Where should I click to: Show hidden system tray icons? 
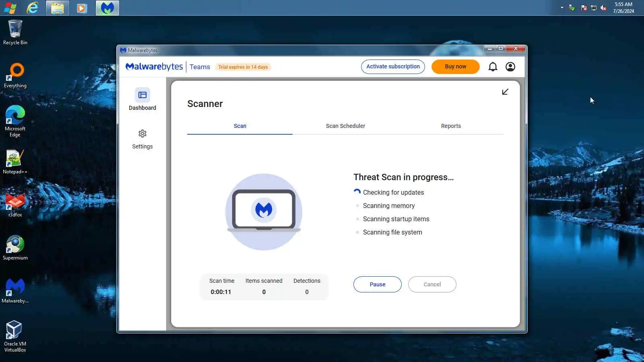pyautogui.click(x=562, y=8)
